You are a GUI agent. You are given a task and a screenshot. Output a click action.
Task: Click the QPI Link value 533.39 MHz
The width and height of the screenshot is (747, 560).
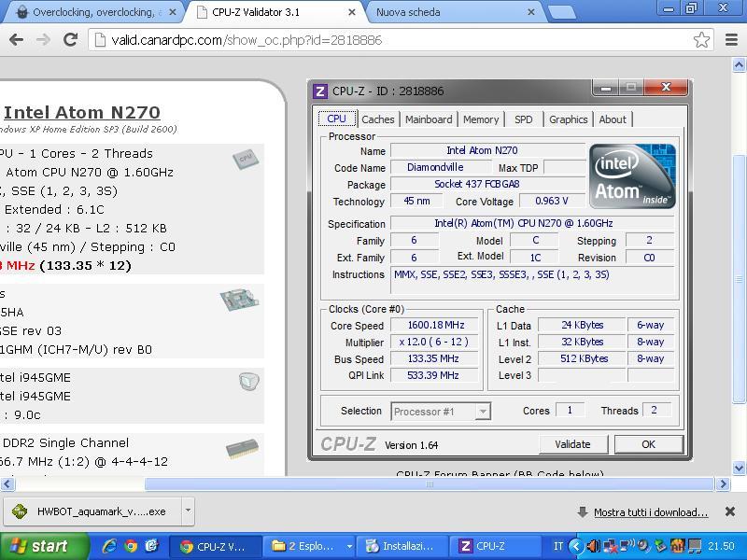coord(435,375)
